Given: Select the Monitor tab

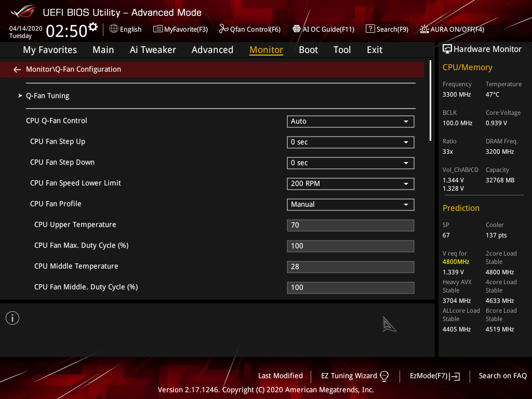Looking at the screenshot, I should [x=267, y=50].
